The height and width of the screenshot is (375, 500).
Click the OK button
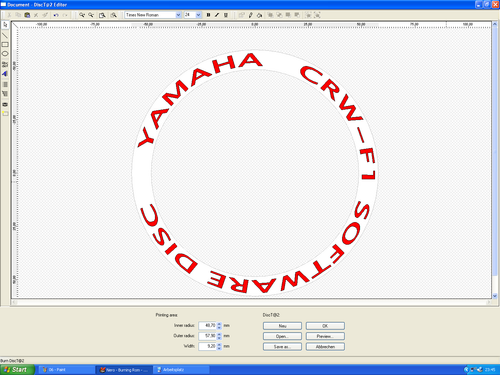pos(325,326)
